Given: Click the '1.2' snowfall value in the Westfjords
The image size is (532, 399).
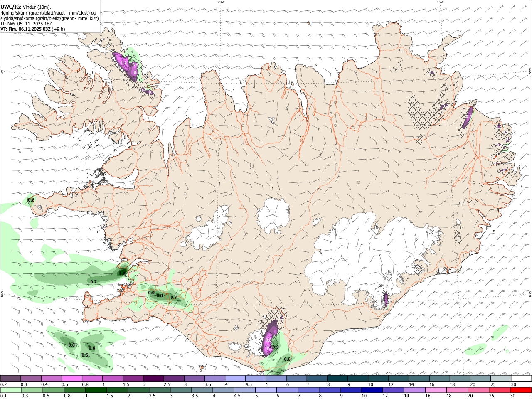Looking at the screenshot, I should click(124, 63).
